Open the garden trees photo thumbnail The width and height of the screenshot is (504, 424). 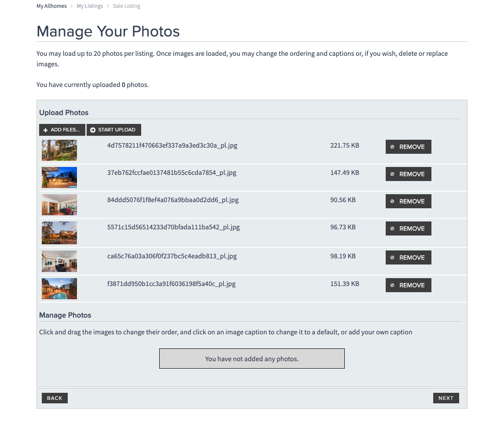pyautogui.click(x=59, y=150)
